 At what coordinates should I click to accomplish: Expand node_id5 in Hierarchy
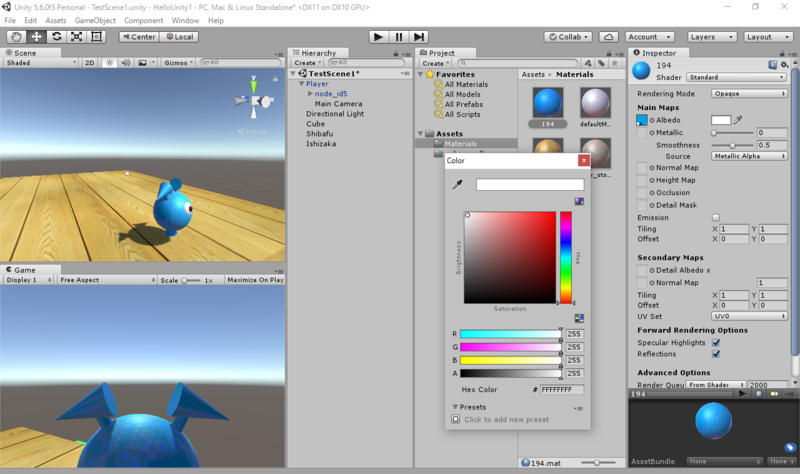click(310, 94)
